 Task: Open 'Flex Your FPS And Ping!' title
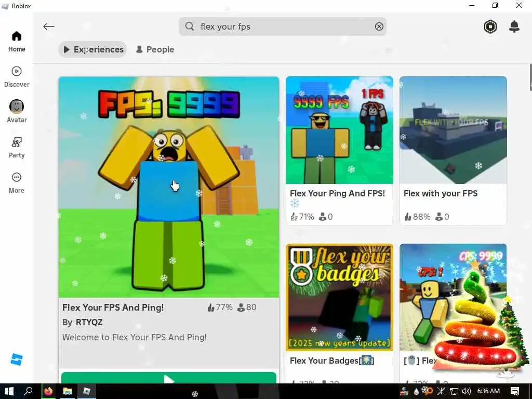coord(113,308)
